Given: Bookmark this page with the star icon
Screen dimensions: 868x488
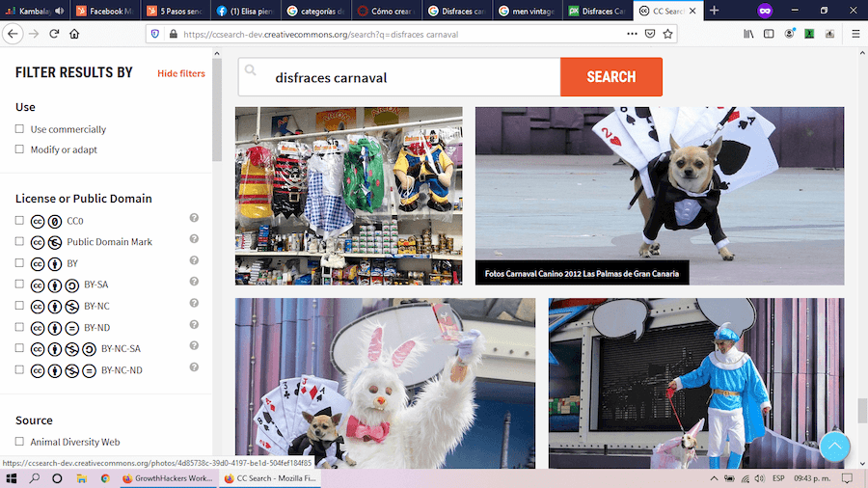Looking at the screenshot, I should click(x=667, y=34).
